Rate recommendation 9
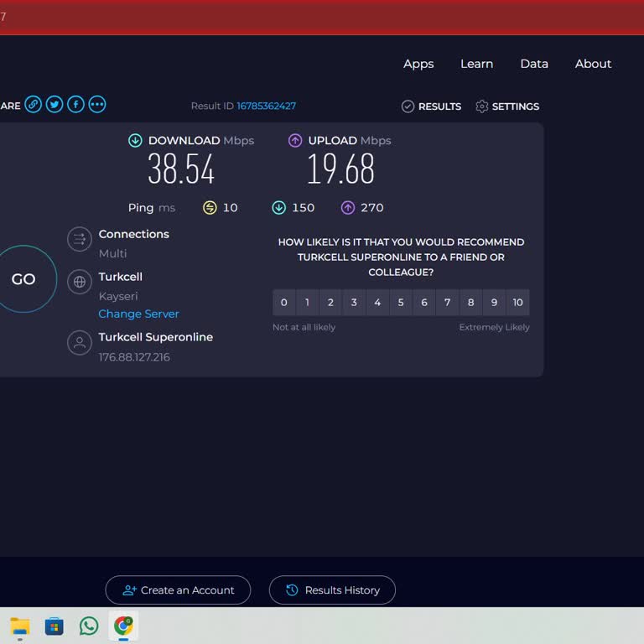The image size is (644, 644). tap(495, 303)
